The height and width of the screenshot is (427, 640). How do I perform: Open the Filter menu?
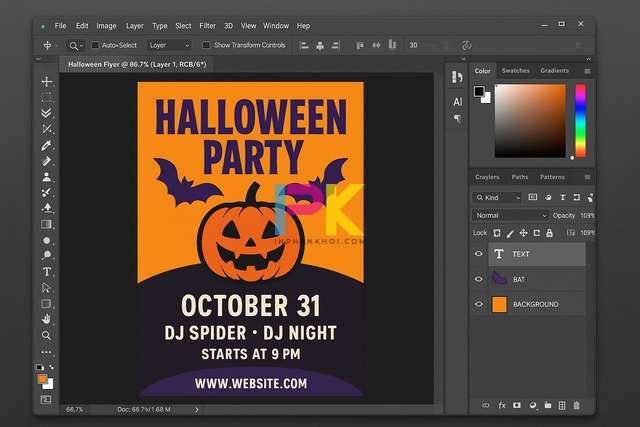coord(207,25)
